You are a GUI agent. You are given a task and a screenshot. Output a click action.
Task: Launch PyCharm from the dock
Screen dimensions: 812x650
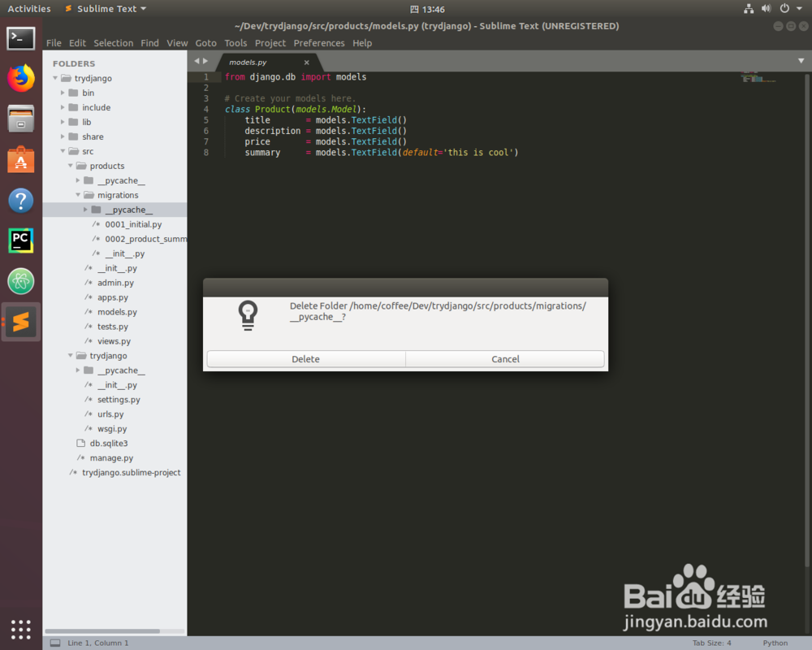coord(21,240)
